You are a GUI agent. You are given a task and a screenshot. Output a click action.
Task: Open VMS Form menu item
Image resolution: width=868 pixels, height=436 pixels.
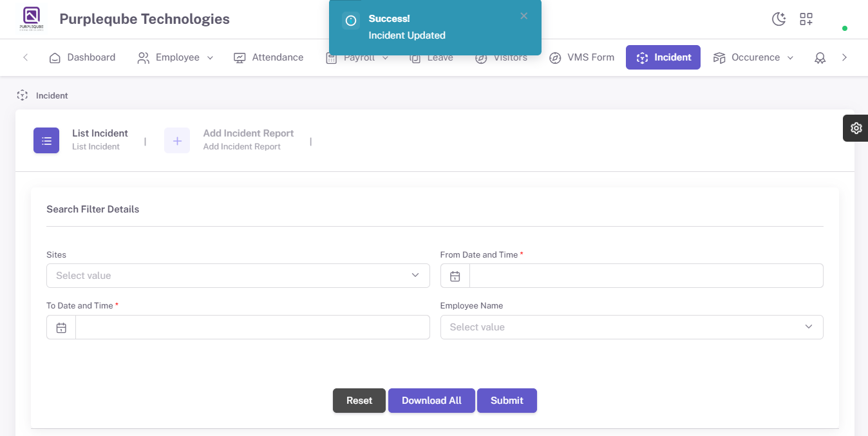pos(582,57)
